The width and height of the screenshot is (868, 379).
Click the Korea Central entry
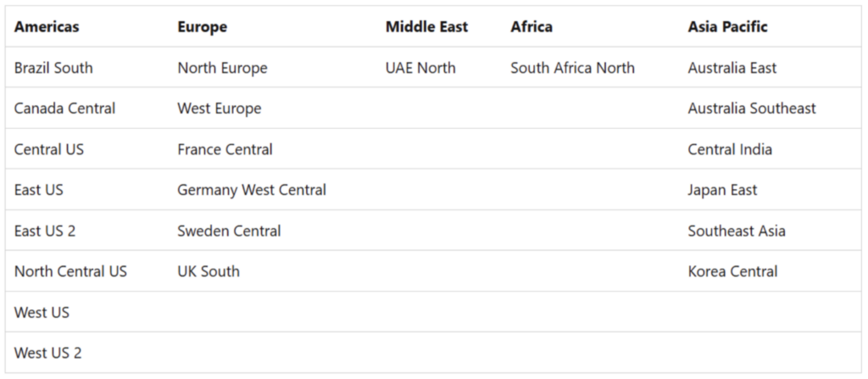coord(732,271)
